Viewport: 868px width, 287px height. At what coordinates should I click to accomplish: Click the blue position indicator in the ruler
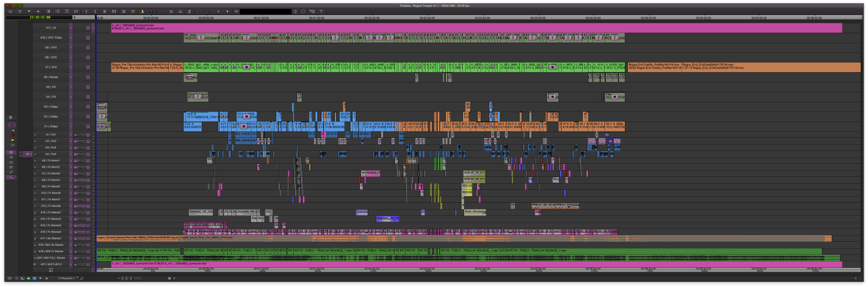point(96,17)
